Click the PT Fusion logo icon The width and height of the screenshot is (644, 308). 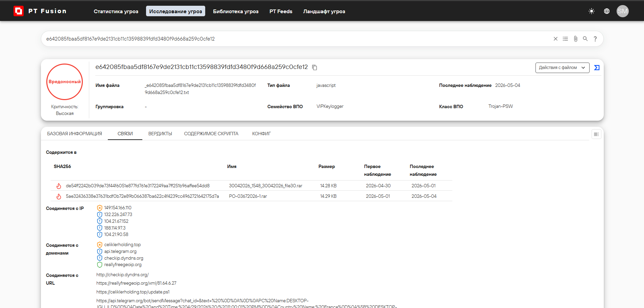[19, 11]
